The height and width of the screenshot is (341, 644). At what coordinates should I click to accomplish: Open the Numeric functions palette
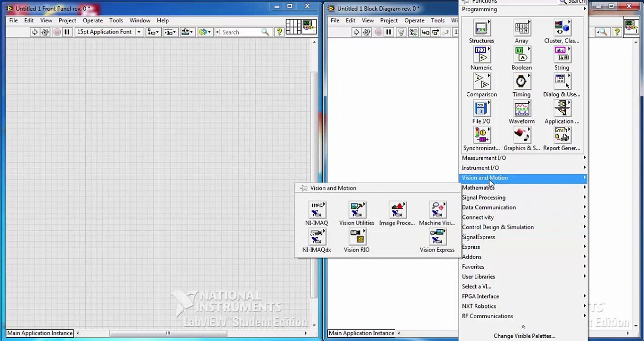481,55
